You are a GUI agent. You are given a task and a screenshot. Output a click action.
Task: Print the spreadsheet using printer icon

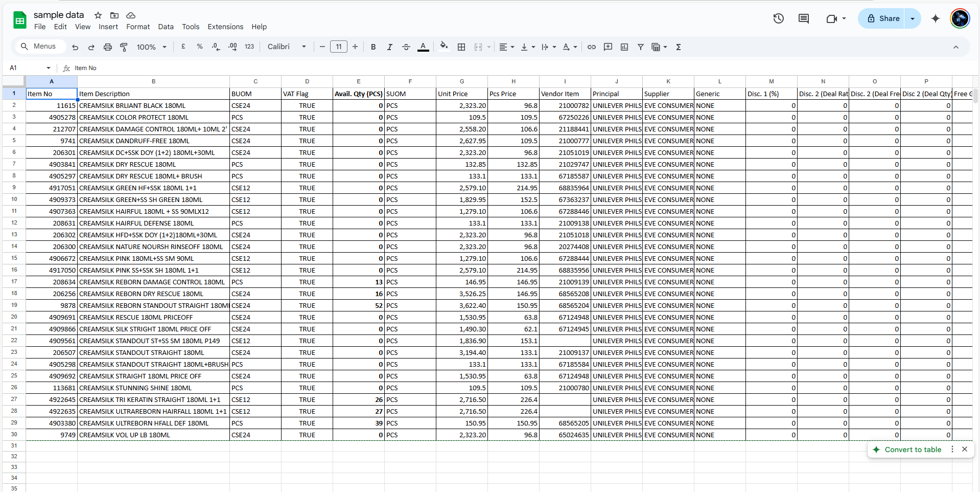tap(107, 47)
